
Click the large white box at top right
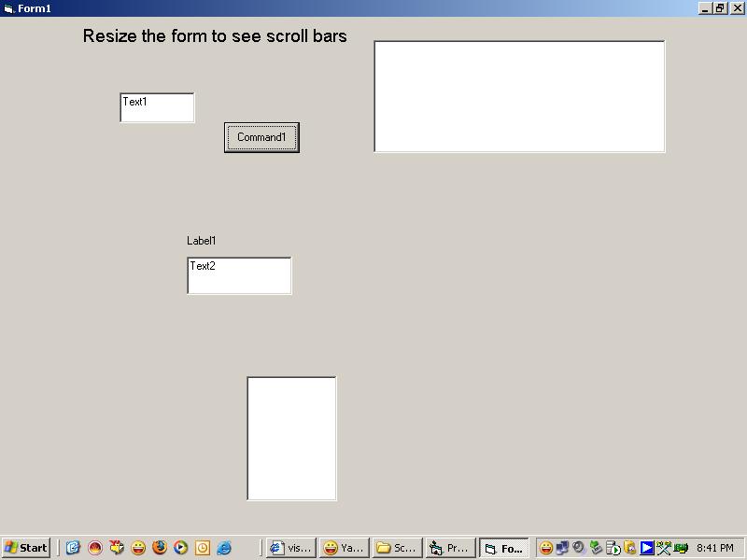[x=519, y=96]
